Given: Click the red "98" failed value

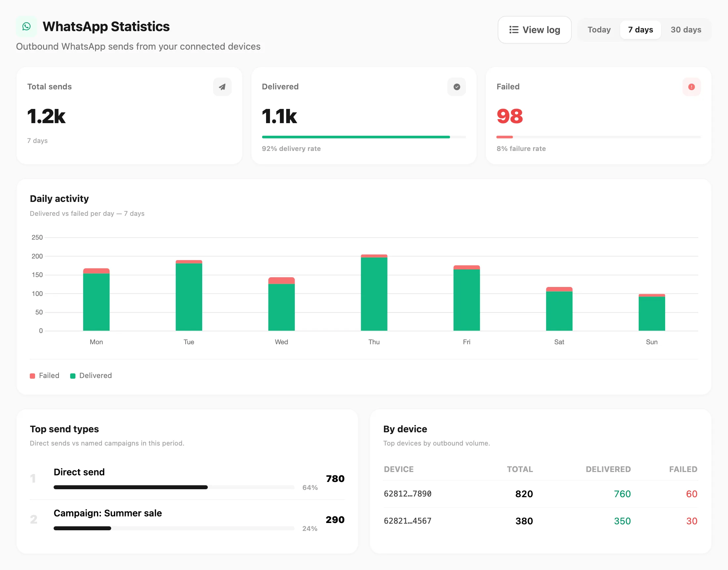Looking at the screenshot, I should point(510,116).
